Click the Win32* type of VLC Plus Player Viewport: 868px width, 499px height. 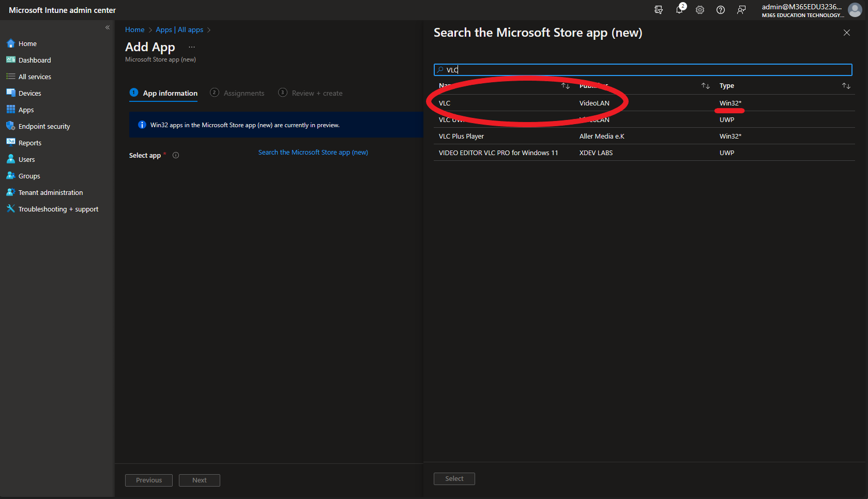730,137
